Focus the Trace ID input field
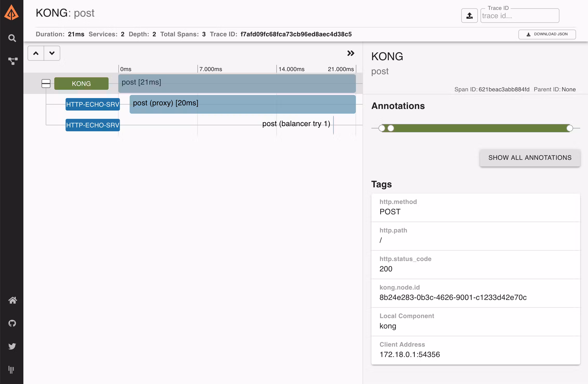The image size is (588, 384). 519,16
